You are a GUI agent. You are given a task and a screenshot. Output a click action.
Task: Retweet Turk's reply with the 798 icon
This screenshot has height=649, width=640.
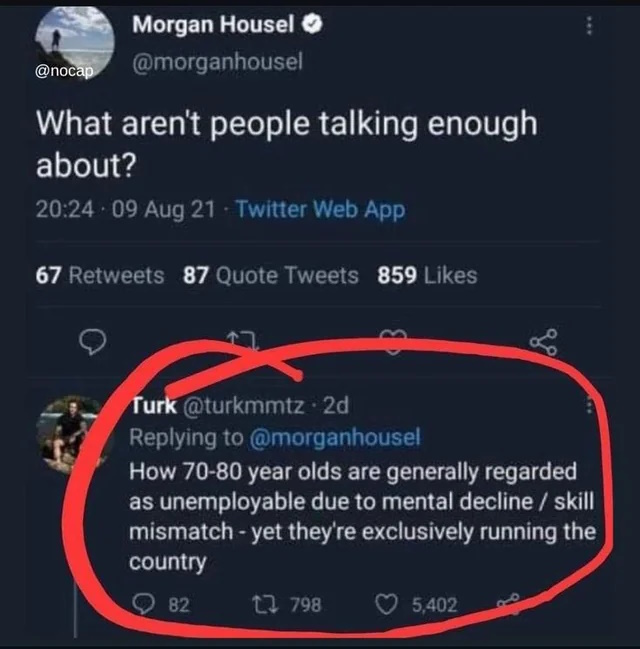coord(273,603)
